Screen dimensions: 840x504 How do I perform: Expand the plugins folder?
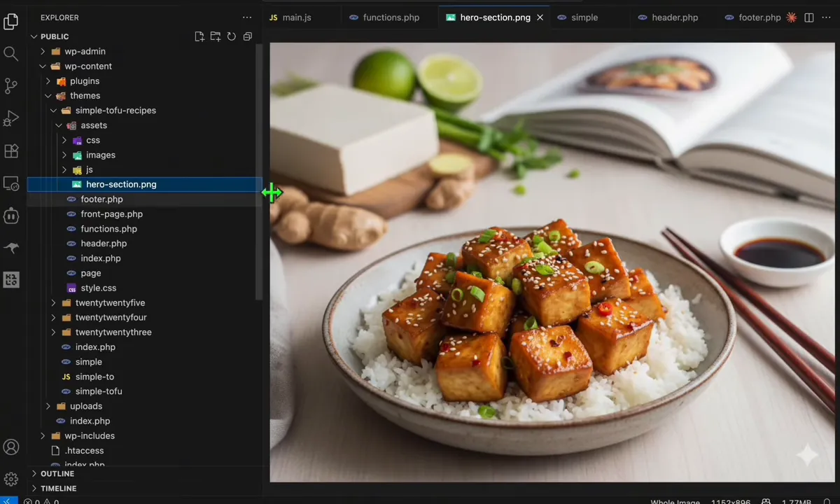(48, 81)
